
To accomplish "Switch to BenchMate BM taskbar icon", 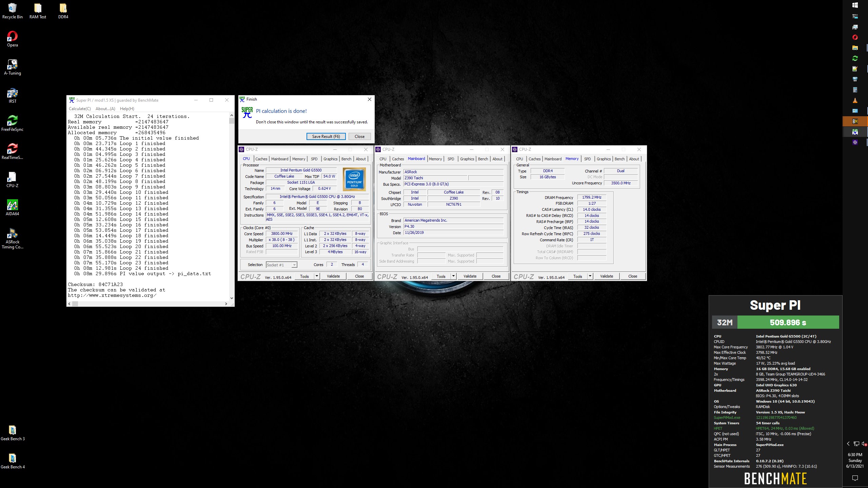I will click(x=855, y=121).
